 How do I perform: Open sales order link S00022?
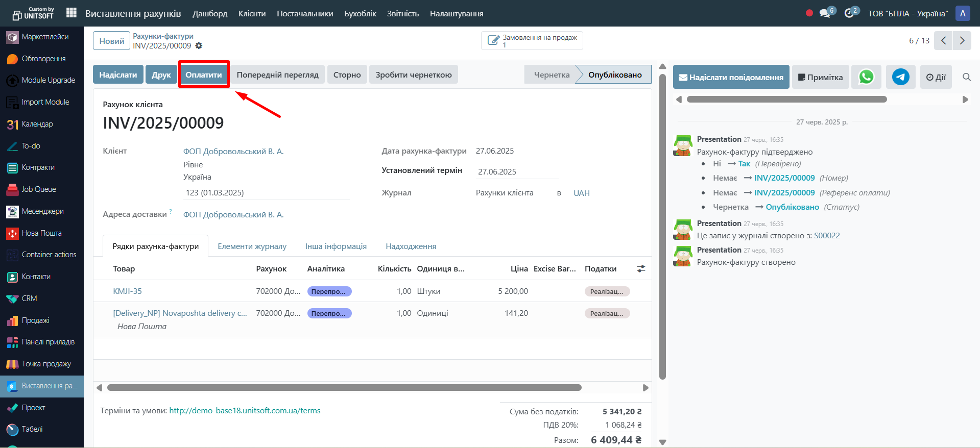click(827, 236)
